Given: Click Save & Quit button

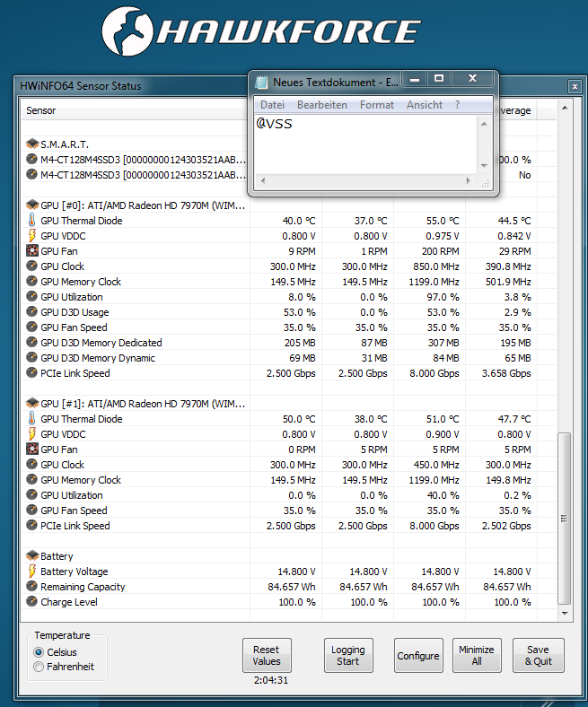Looking at the screenshot, I should (539, 656).
